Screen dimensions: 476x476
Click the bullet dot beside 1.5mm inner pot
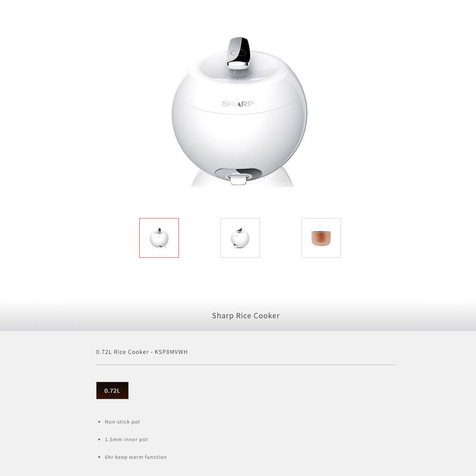(x=99, y=439)
